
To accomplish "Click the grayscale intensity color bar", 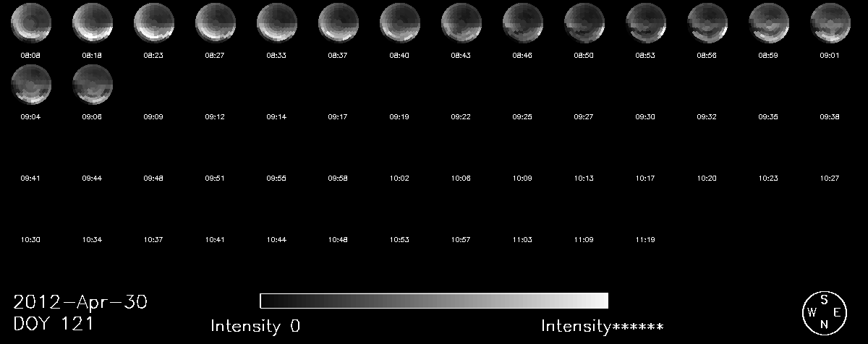I will coord(434,301).
